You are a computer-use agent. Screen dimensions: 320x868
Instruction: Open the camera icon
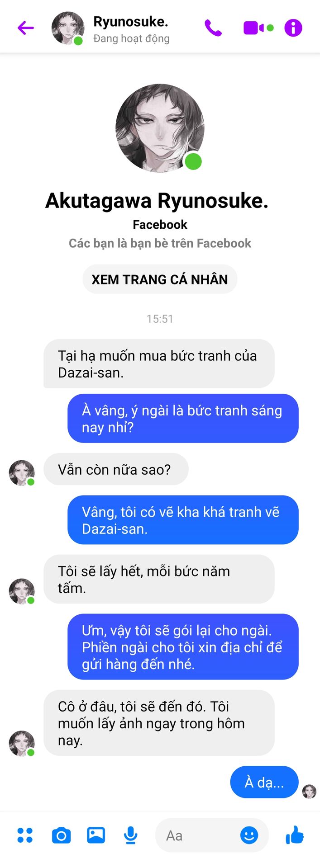(x=61, y=835)
